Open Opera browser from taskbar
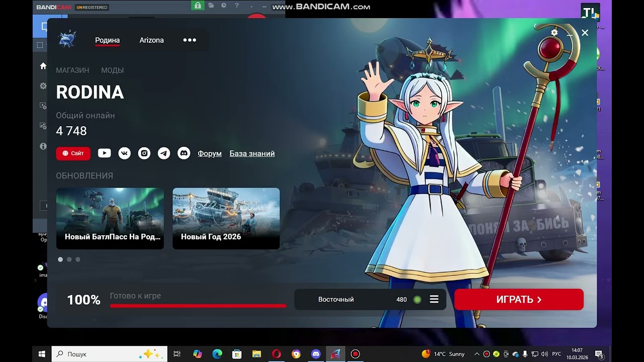 (x=276, y=354)
